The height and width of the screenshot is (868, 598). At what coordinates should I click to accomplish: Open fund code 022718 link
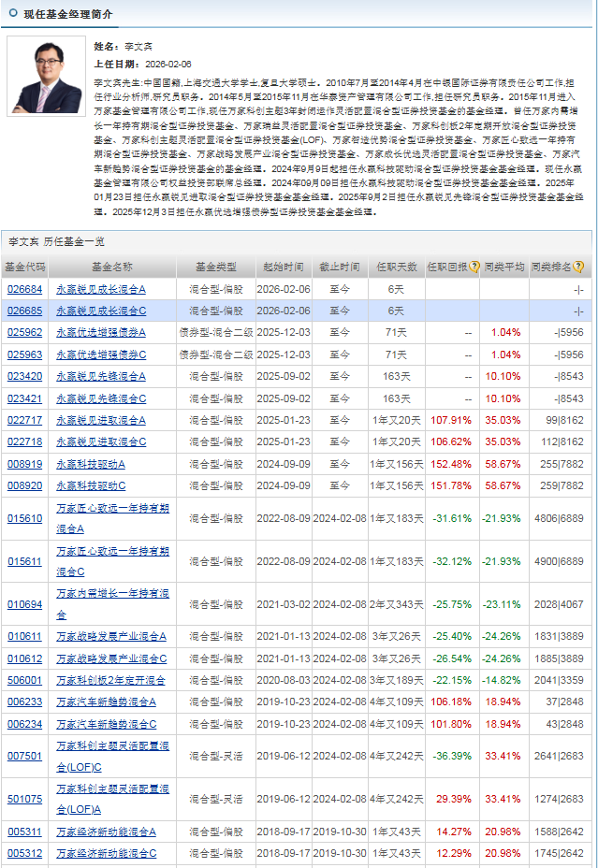[x=24, y=441]
